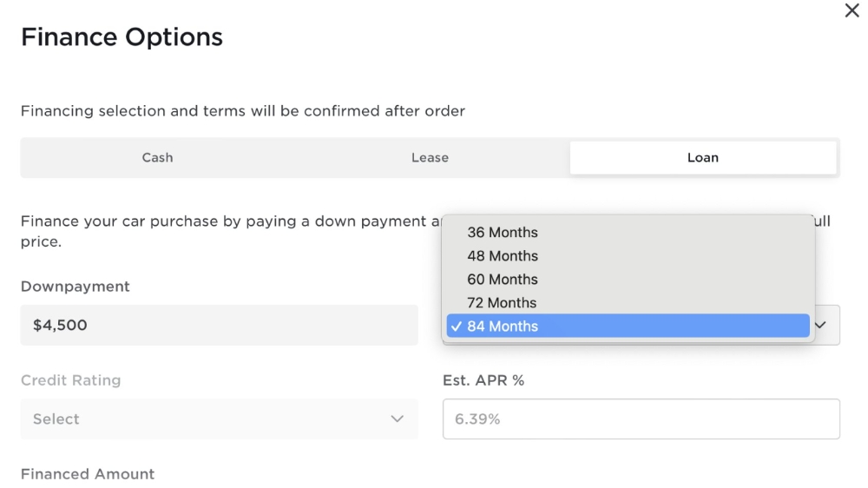
Task: Close the Finance Options dialog
Action: (852, 10)
